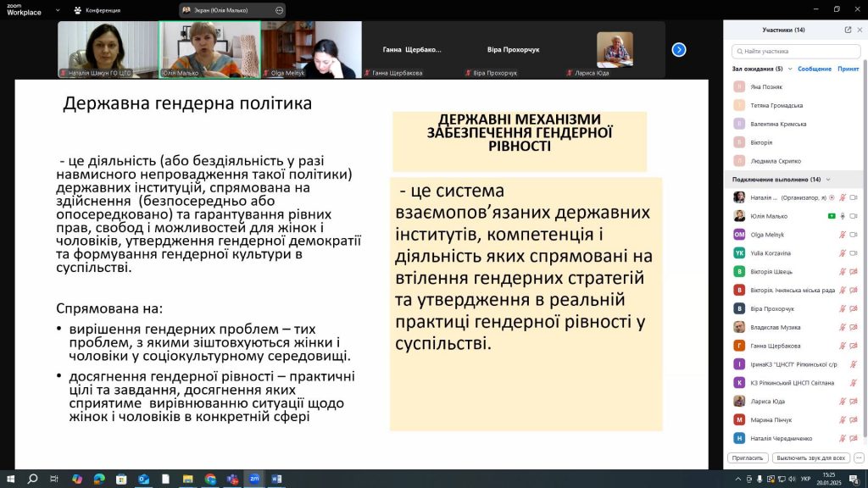The image size is (868, 488).
Task: Close the participants panel
Action: tap(859, 30)
